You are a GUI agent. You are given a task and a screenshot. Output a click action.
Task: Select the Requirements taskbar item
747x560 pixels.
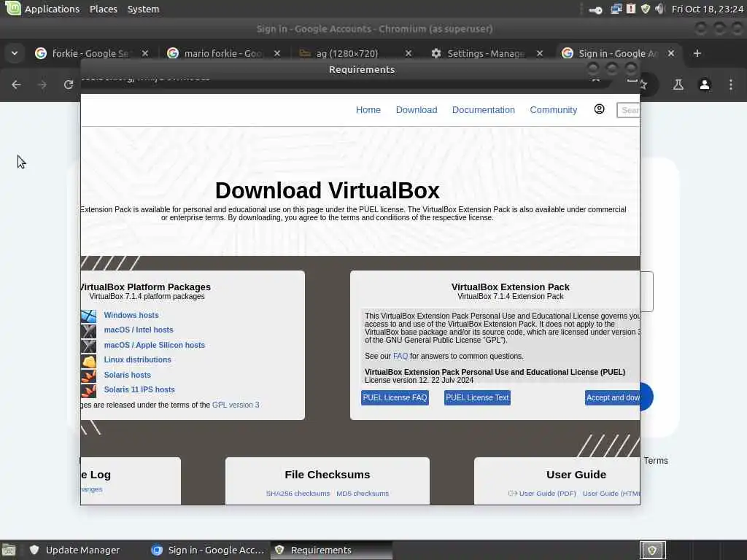(x=332, y=550)
